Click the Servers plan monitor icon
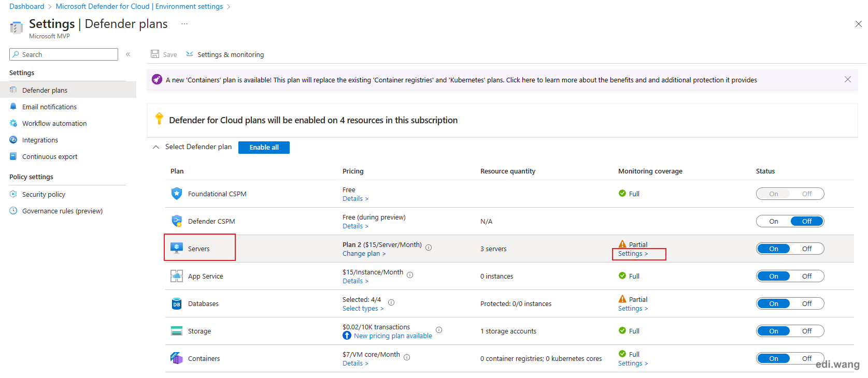Viewport: 868px width, 378px height. [177, 248]
